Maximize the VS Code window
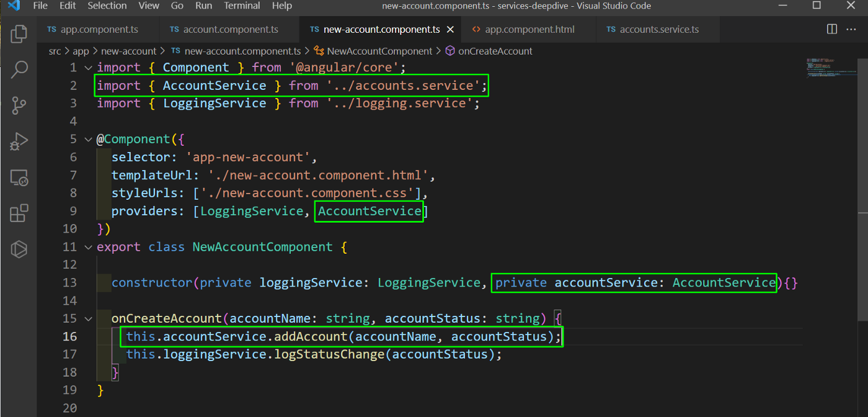868x417 pixels. (x=817, y=6)
